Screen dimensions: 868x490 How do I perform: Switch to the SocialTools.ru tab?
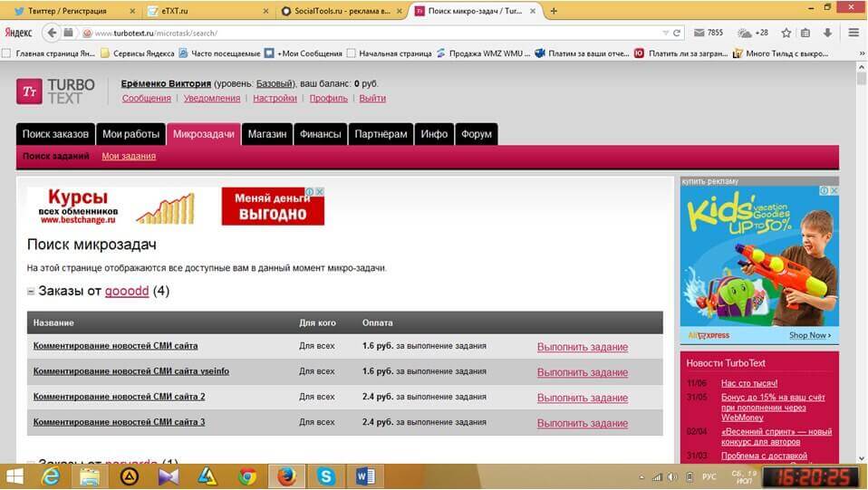[341, 11]
